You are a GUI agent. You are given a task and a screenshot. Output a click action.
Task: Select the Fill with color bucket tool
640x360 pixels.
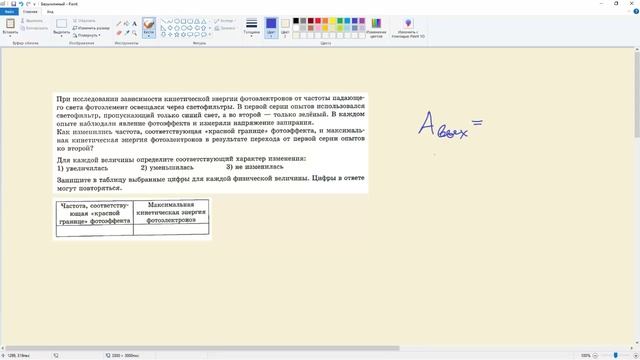click(127, 24)
